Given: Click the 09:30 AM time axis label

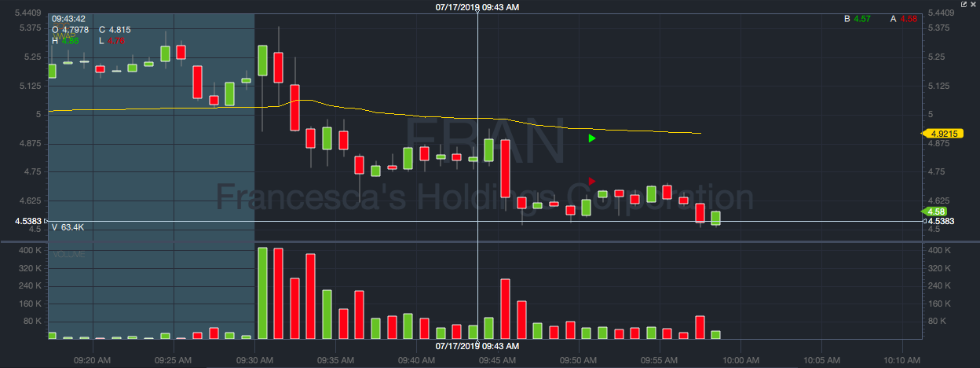Looking at the screenshot, I should click(254, 359).
